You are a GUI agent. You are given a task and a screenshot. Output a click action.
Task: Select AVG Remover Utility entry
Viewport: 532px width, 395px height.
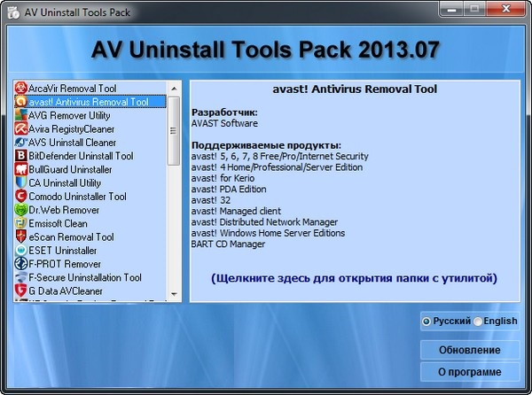coord(90,115)
